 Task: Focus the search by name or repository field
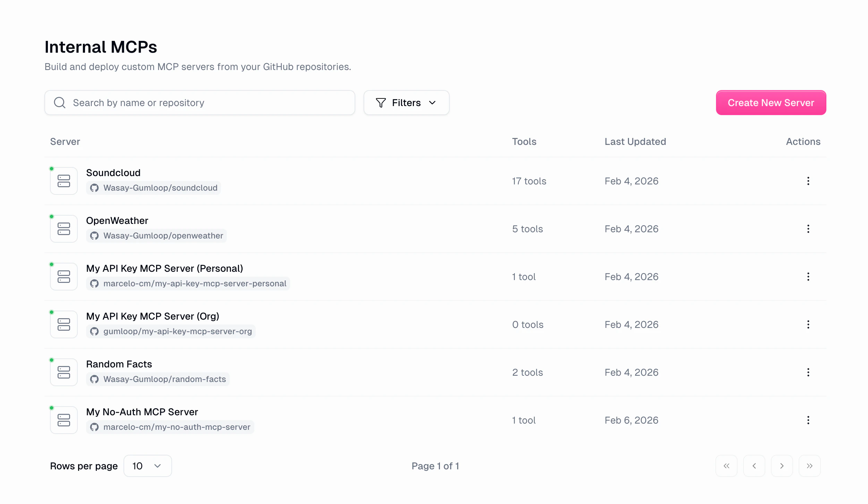199,103
